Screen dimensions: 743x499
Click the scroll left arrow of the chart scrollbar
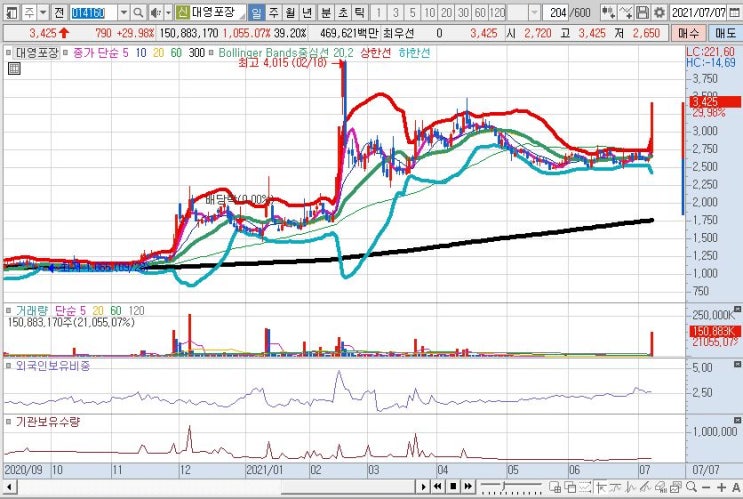[9, 487]
